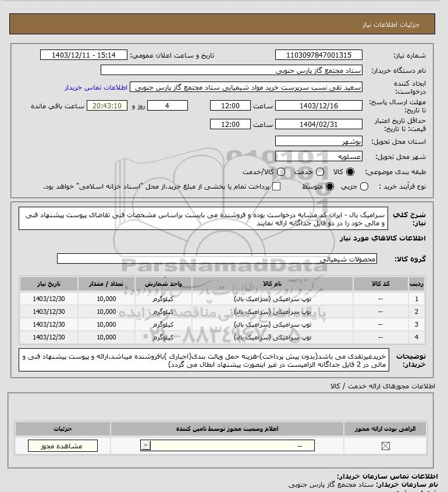Click the delivery city field عسلویه

pos(318,156)
